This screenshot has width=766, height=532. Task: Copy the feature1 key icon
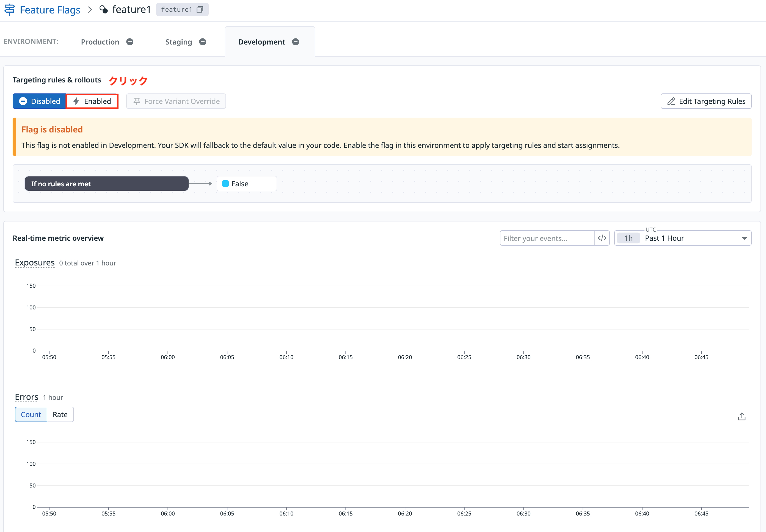point(200,10)
